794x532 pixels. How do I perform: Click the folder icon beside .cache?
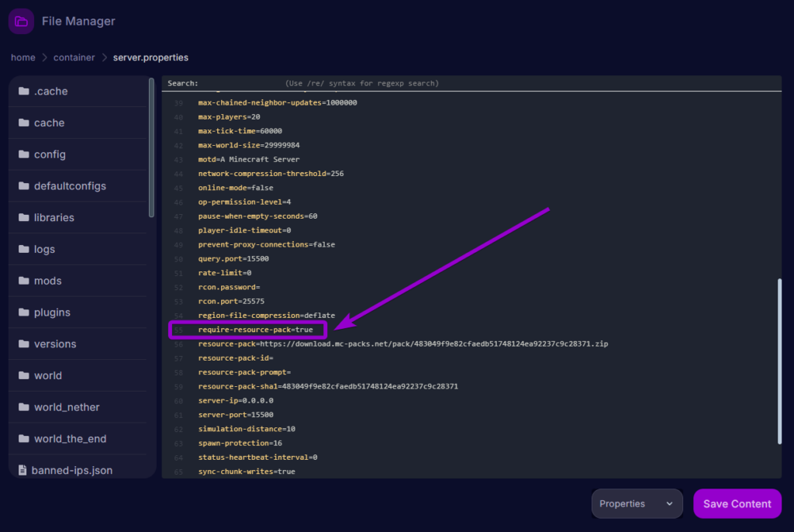coord(24,91)
